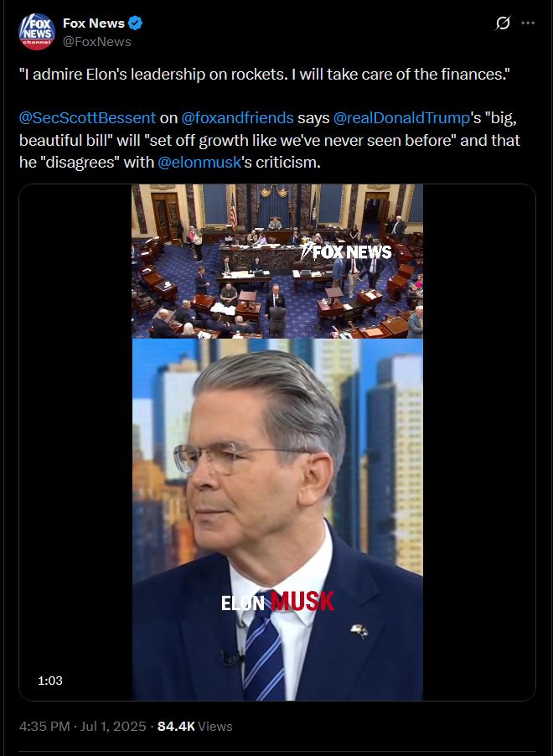The height and width of the screenshot is (756, 553).
Task: Click the left black video margin
Action: point(75,443)
